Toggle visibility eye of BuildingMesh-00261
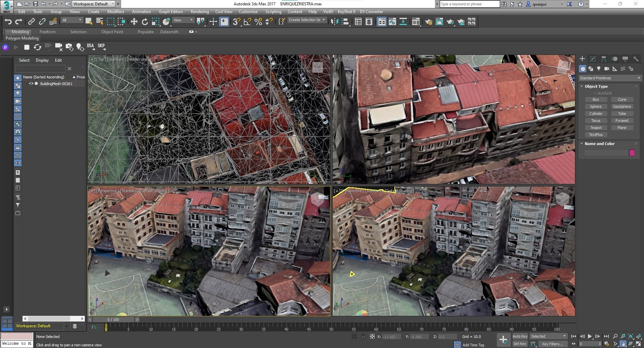Viewport: 644px width, 348px height. click(31, 84)
